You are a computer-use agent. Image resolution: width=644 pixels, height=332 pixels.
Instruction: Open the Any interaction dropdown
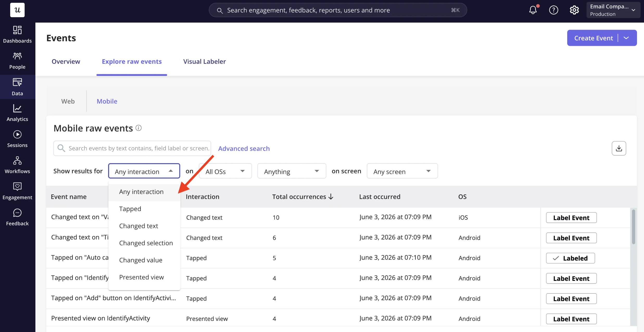[x=144, y=171]
